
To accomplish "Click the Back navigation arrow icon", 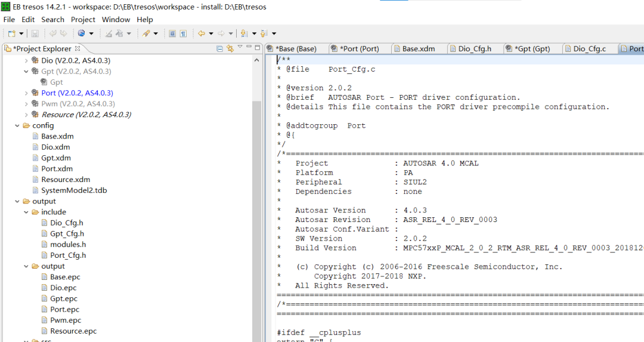I will tap(202, 34).
